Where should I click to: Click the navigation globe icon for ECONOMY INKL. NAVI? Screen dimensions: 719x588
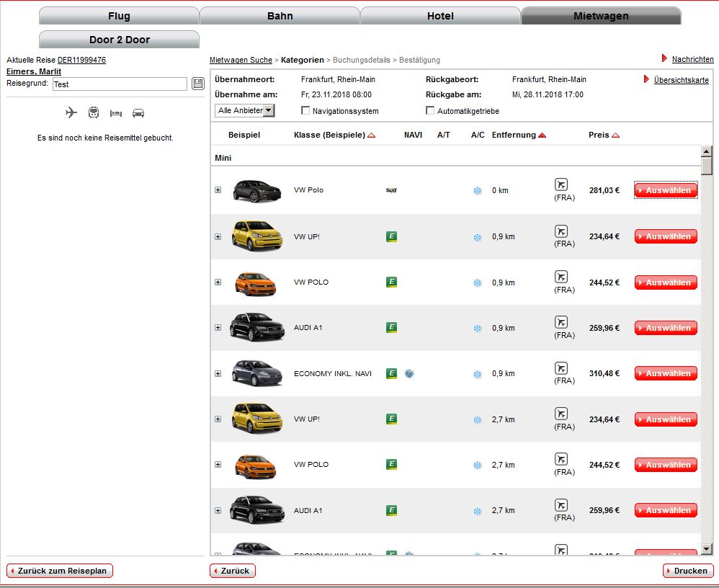[x=409, y=373]
